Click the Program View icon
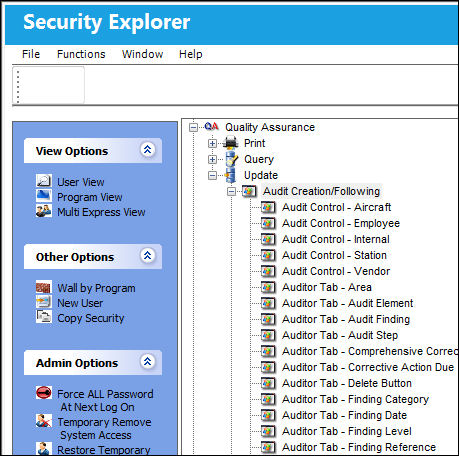Screen dimensions: 459x456 44,196
